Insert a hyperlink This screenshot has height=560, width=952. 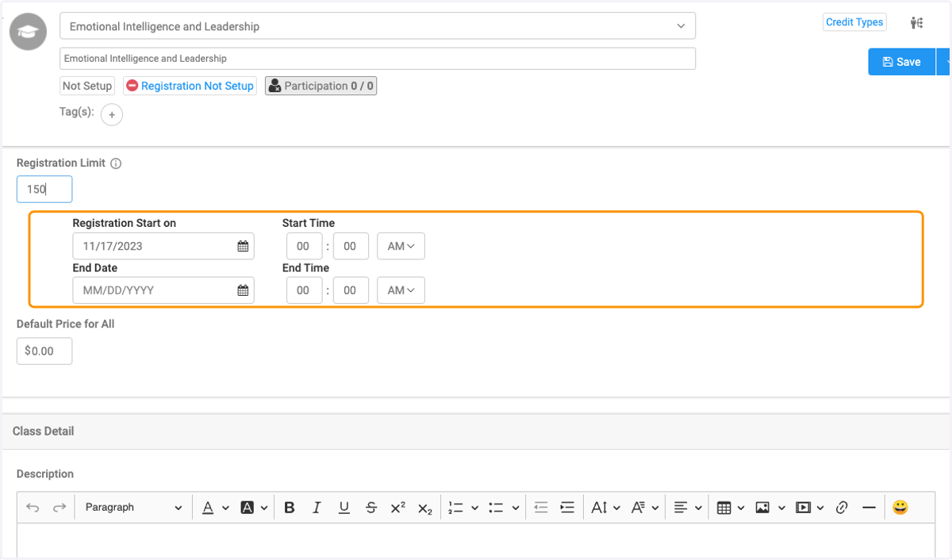point(842,508)
